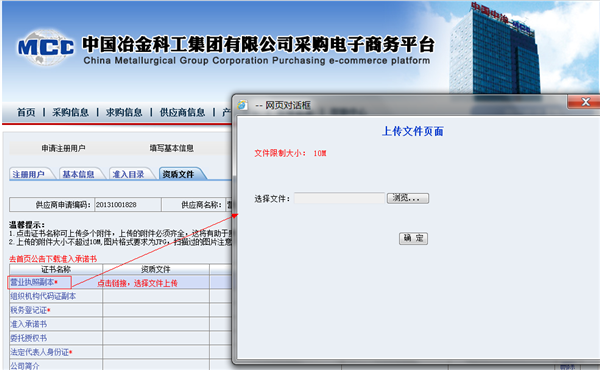
Task: Close the 网页对话框 dialog
Action: tap(584, 102)
